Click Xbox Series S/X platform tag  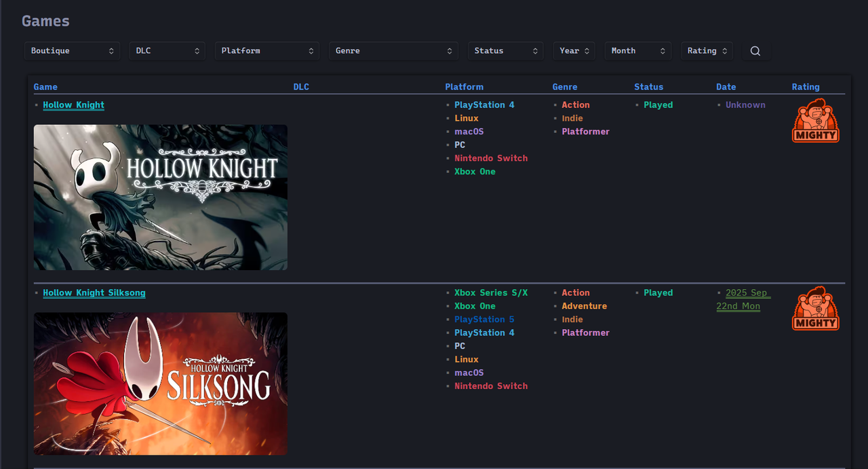pos(491,293)
